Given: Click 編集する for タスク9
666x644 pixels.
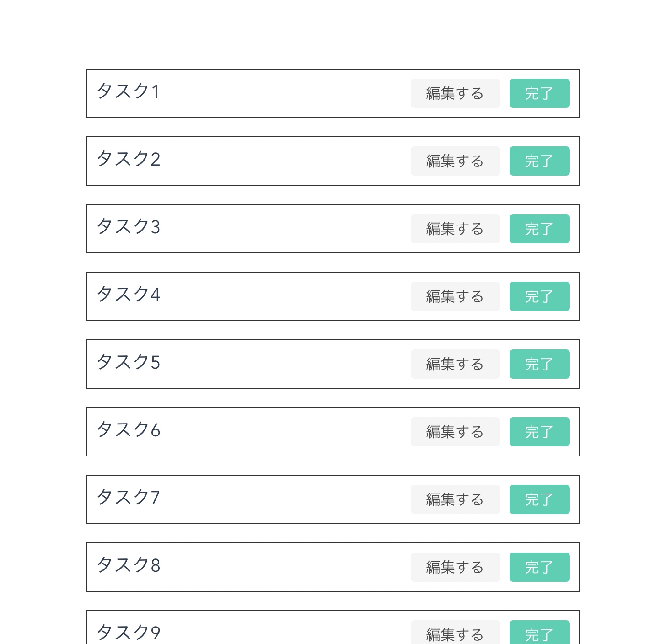Looking at the screenshot, I should 455,632.
